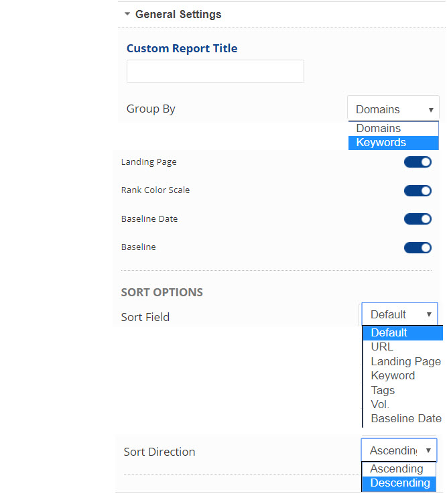Toggle the Baseline switch
The height and width of the screenshot is (504, 447).
click(418, 248)
